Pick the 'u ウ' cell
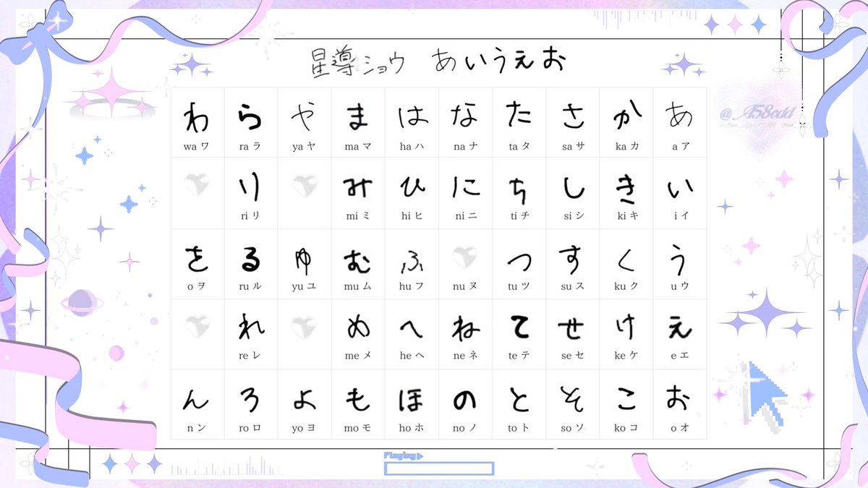Image resolution: width=868 pixels, height=488 pixels. tap(680, 263)
